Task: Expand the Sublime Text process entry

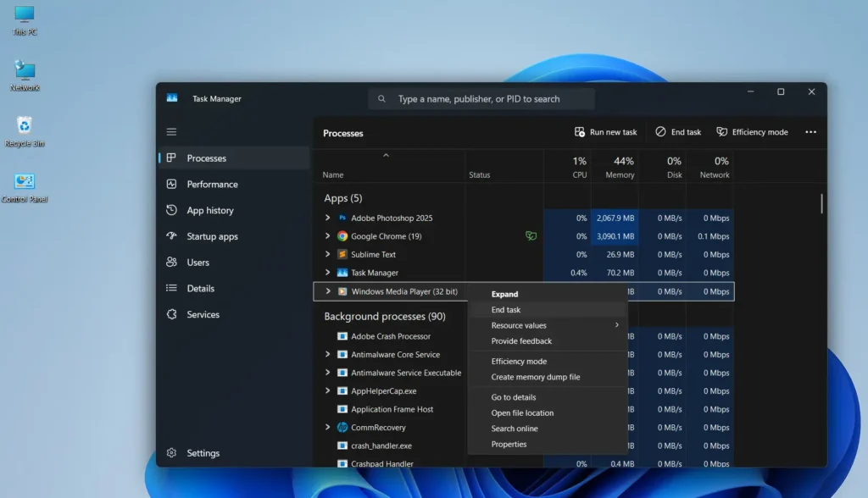Action: click(x=329, y=254)
